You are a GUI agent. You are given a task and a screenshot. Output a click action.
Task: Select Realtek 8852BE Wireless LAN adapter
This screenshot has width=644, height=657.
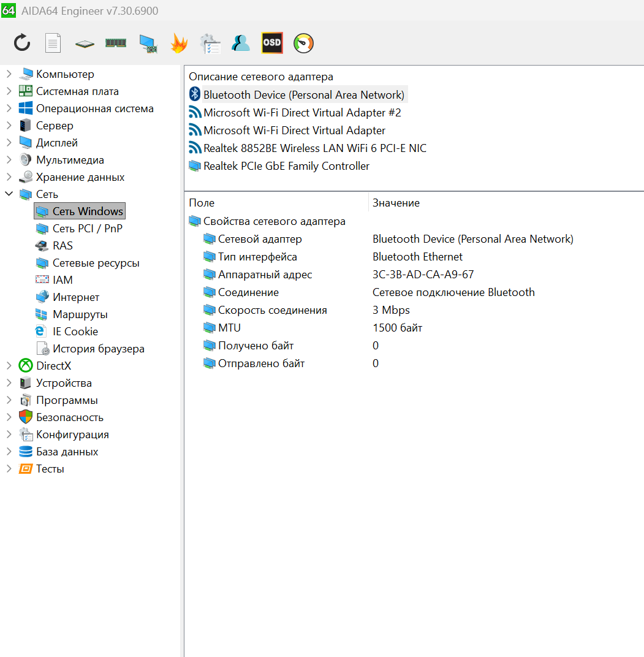[x=314, y=148]
